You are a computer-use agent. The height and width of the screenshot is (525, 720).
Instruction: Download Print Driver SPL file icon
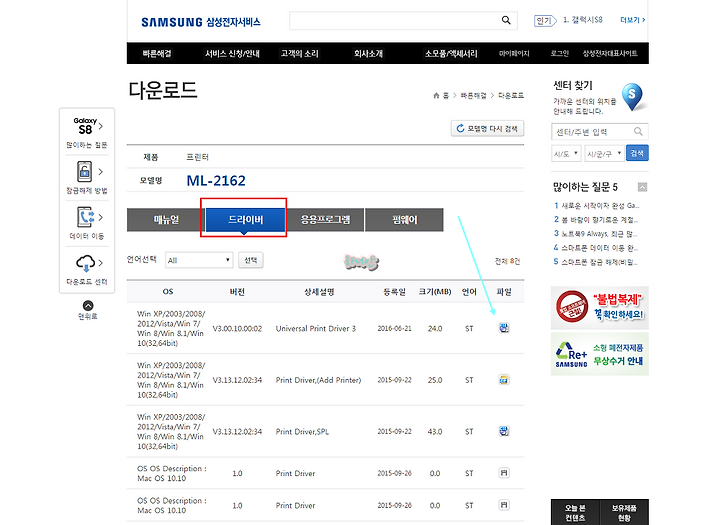(504, 431)
